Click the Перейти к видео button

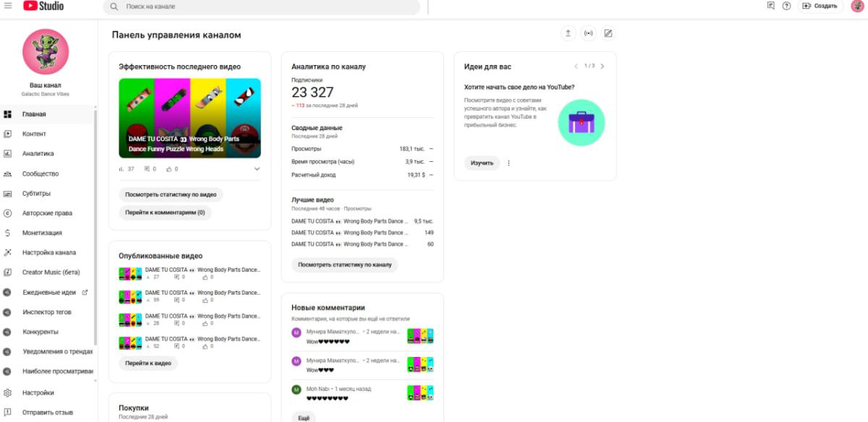point(148,363)
